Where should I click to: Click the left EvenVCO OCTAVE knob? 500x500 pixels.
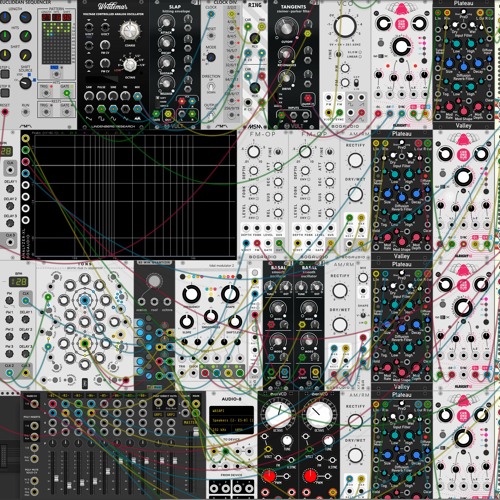(x=278, y=414)
